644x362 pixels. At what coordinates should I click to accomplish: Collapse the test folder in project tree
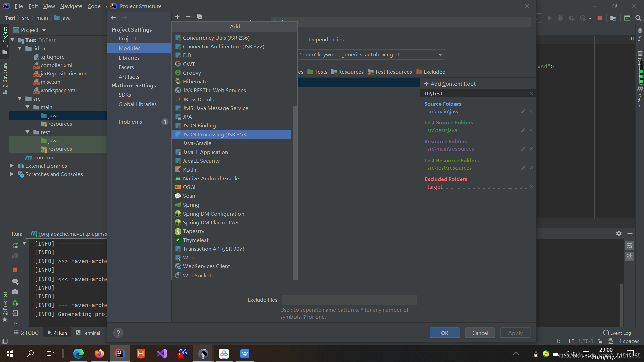28,132
